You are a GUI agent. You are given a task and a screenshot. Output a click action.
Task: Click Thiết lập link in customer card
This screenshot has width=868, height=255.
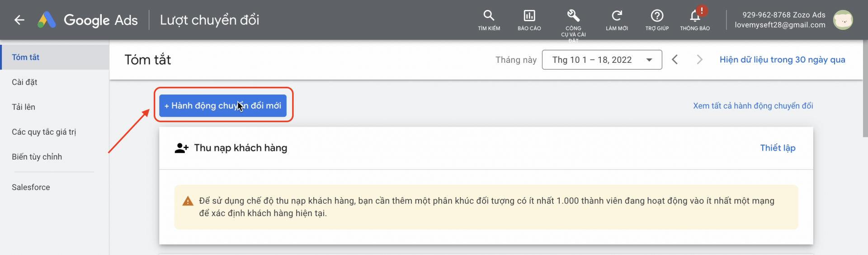tap(778, 148)
